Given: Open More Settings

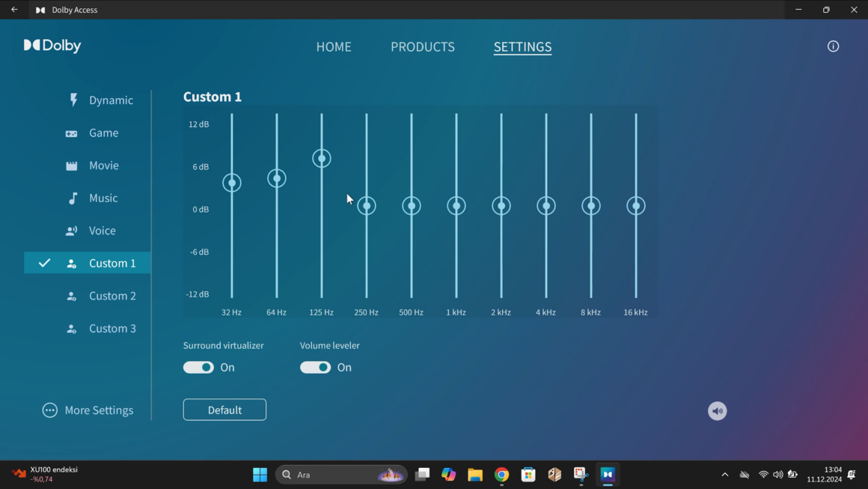Looking at the screenshot, I should (88, 410).
